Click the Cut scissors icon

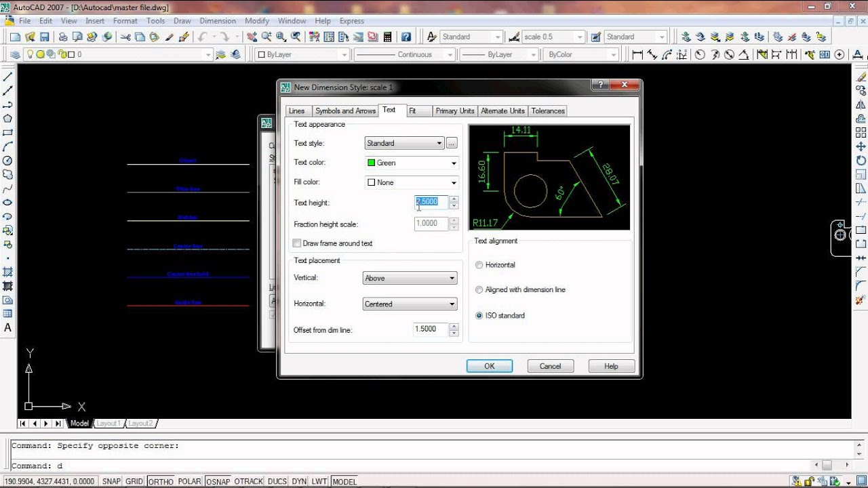click(126, 37)
